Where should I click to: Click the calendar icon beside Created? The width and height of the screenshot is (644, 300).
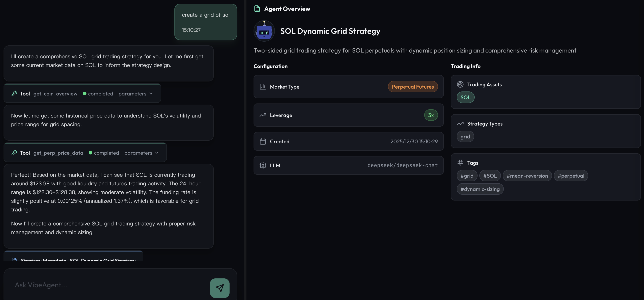(262, 141)
